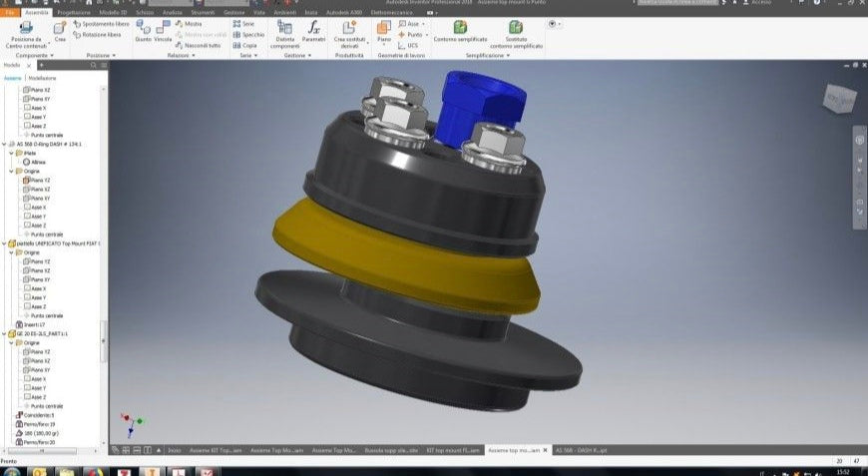This screenshot has height=476, width=868.
Task: Switch to the Modello 3D ribbon tab
Action: (113, 12)
